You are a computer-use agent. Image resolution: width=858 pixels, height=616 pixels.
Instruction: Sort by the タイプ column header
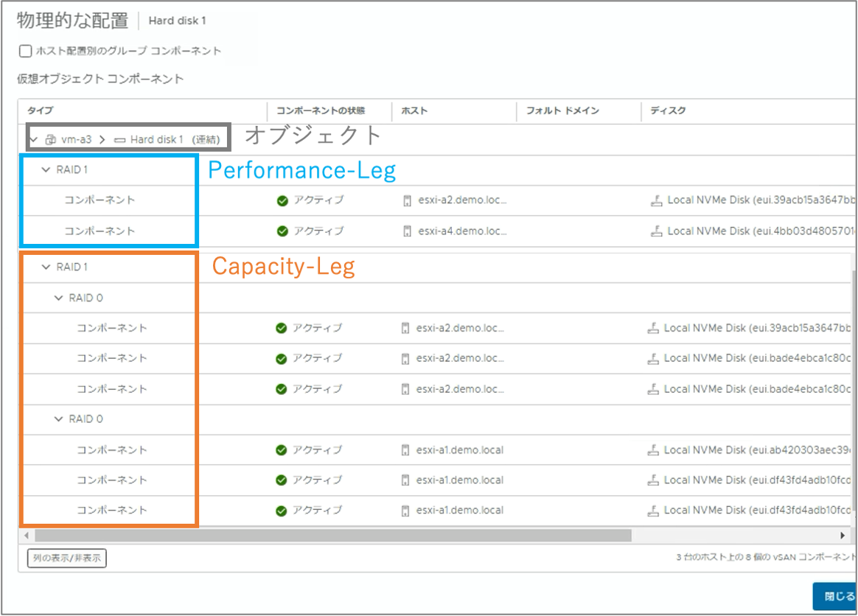[41, 111]
